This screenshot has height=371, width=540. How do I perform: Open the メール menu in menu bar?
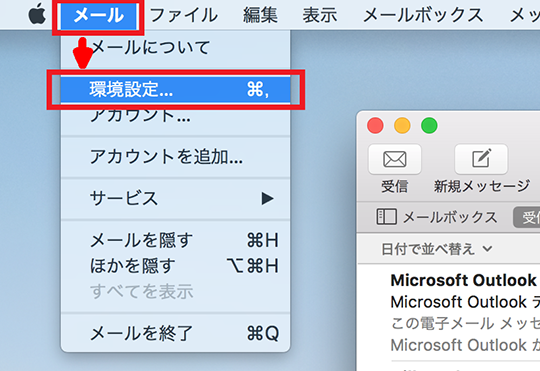pos(99,15)
